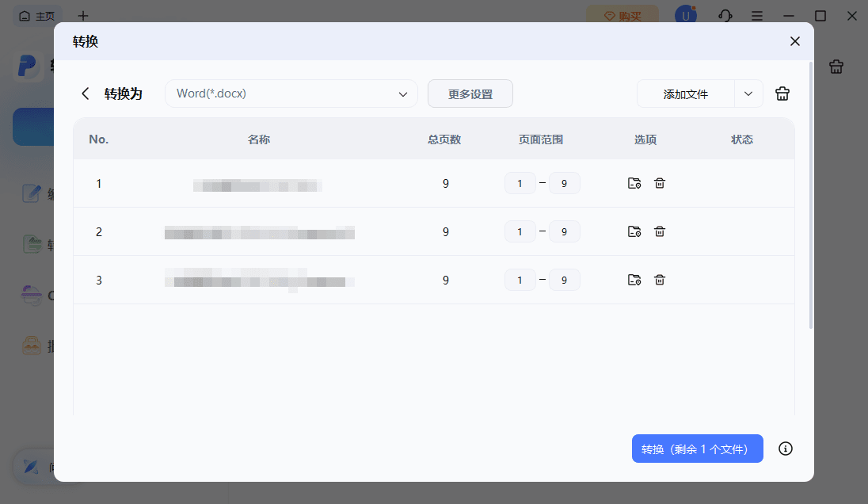This screenshot has width=868, height=504.
Task: Edit end page field of row 2
Action: [x=564, y=231]
